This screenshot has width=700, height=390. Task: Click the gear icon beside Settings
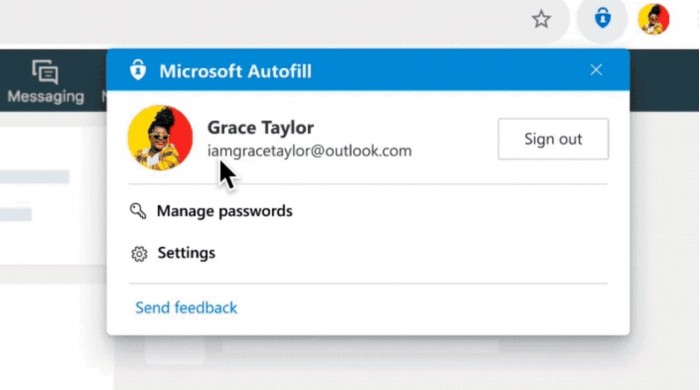(x=139, y=254)
